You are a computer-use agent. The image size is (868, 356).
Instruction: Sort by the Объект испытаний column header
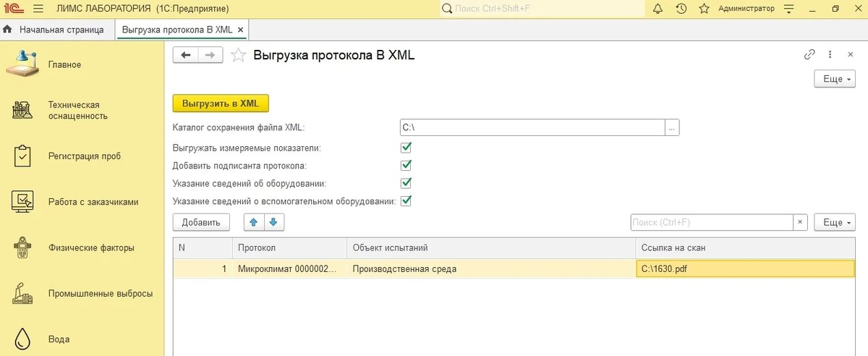(x=490, y=247)
